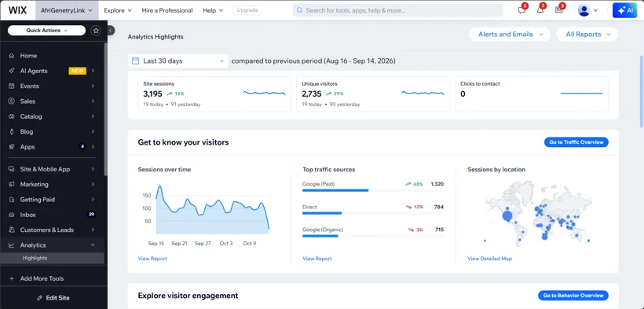Click the Events calendar icon
The image size is (644, 309).
12,86
